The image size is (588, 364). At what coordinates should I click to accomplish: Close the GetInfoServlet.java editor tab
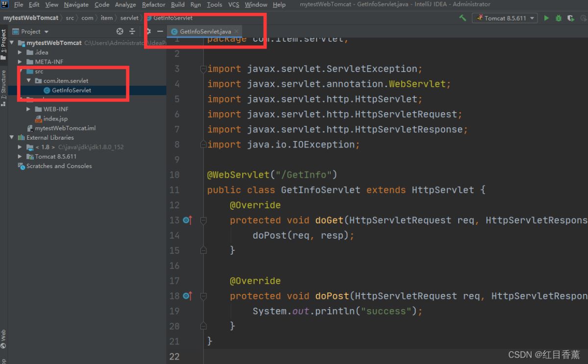pyautogui.click(x=236, y=31)
